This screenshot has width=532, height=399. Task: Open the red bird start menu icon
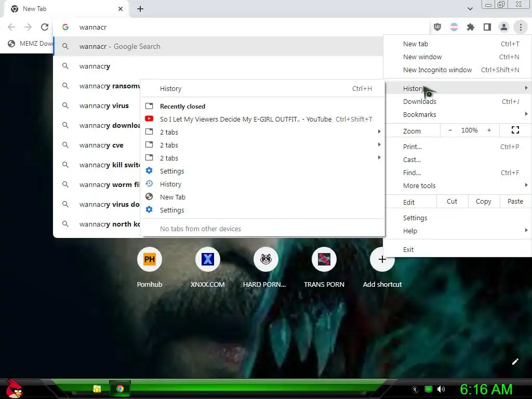pyautogui.click(x=14, y=389)
